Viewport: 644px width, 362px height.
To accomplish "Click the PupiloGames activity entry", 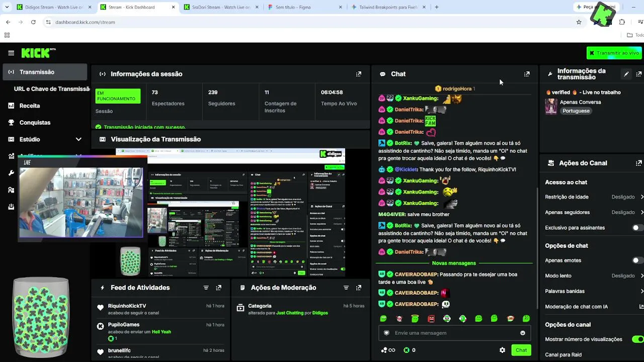I will pos(160,332).
